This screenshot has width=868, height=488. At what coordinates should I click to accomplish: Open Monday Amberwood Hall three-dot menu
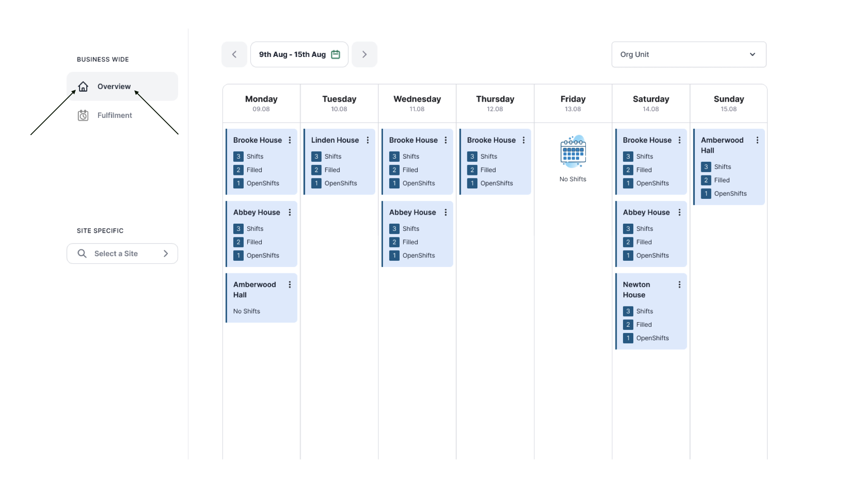[x=290, y=285]
